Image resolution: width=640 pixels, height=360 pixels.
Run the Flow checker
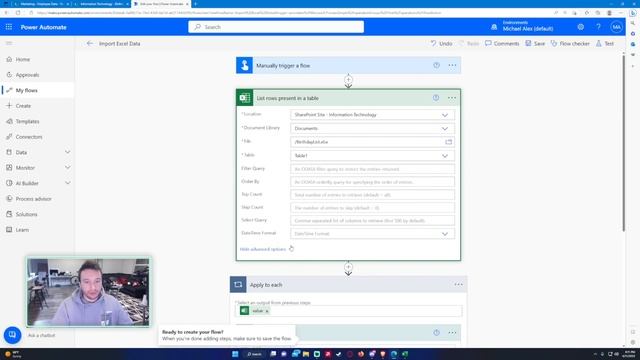(x=570, y=43)
